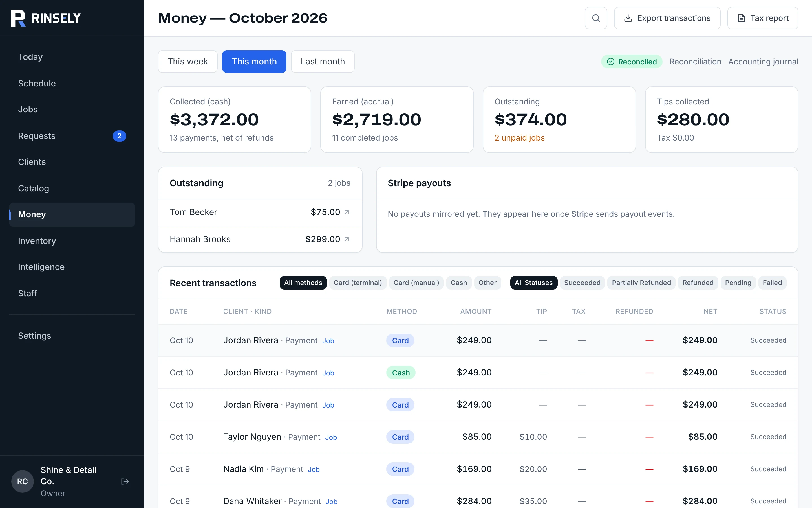
Task: Filter by All methods
Action: [303, 283]
